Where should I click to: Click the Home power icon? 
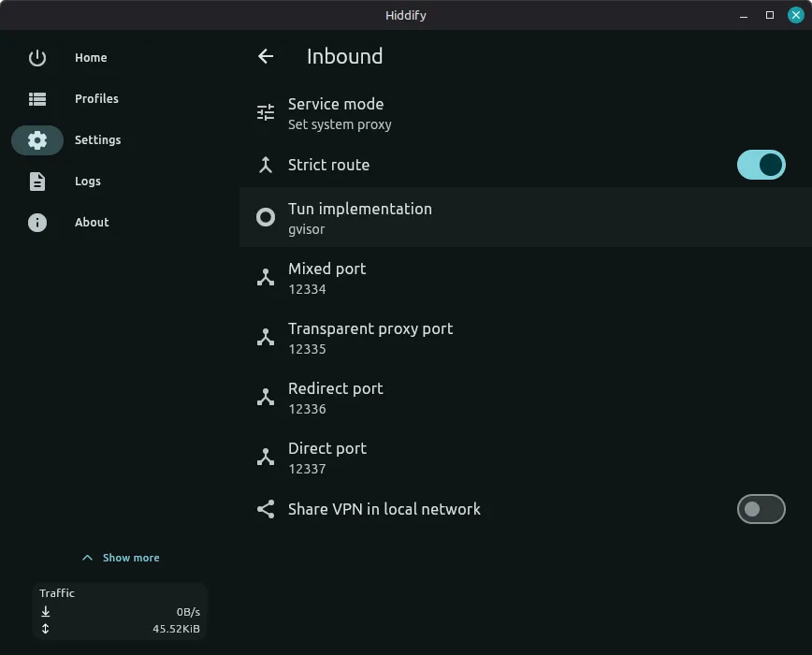point(37,57)
